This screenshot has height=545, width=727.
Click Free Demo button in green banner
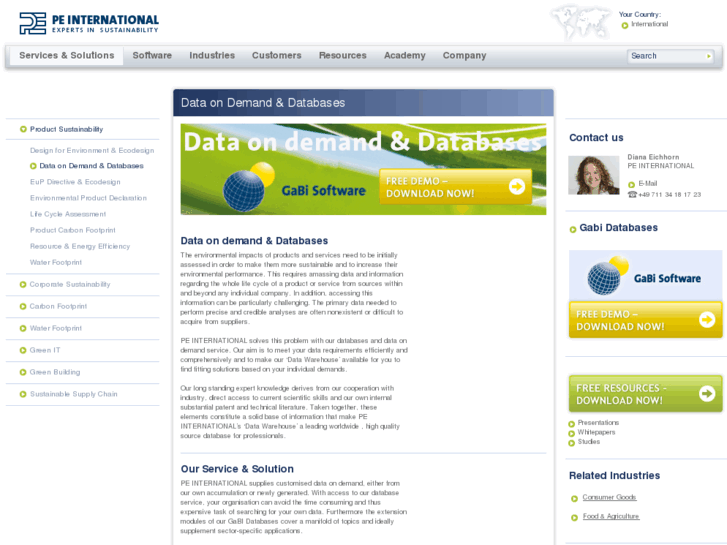455,187
